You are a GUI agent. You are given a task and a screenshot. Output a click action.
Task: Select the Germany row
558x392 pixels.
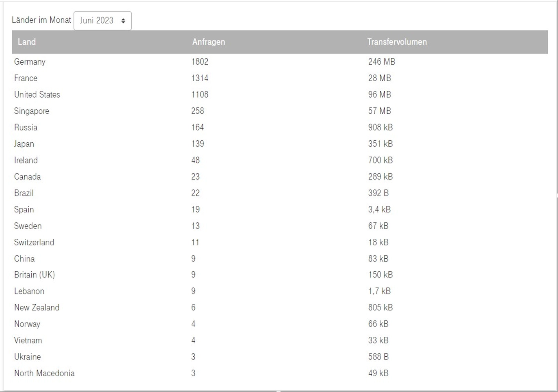(29, 62)
